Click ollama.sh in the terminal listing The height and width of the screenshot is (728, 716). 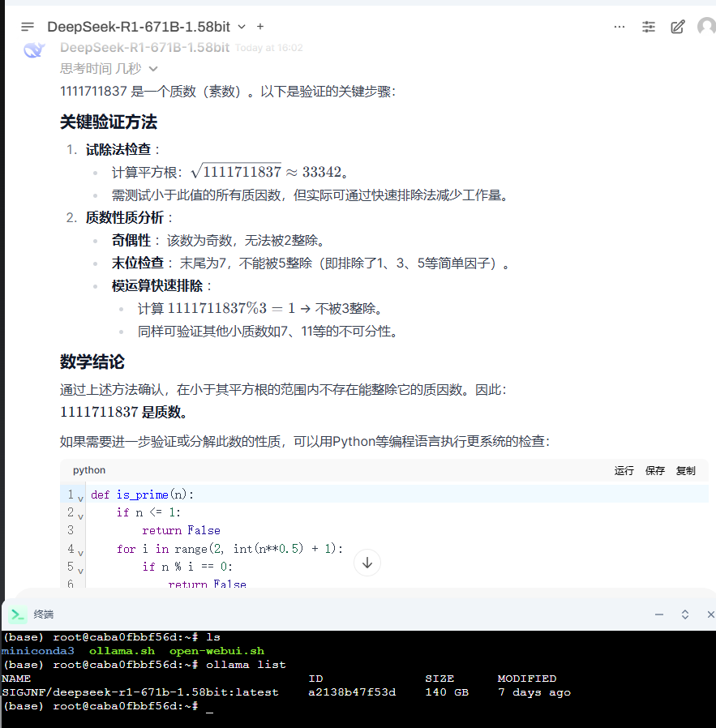click(122, 651)
